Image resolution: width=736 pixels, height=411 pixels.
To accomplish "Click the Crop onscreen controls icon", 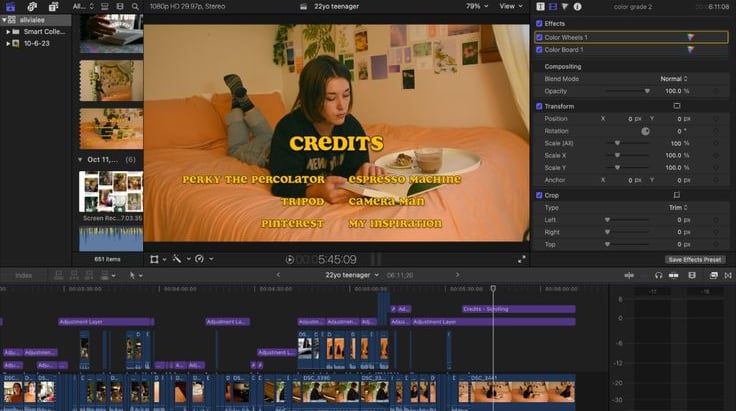I will coord(676,195).
